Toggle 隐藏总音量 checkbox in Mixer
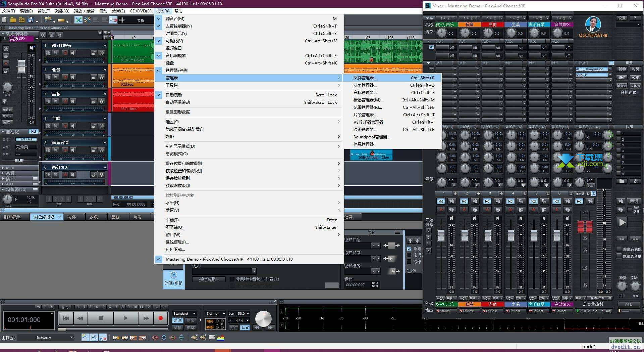 [x=619, y=256]
